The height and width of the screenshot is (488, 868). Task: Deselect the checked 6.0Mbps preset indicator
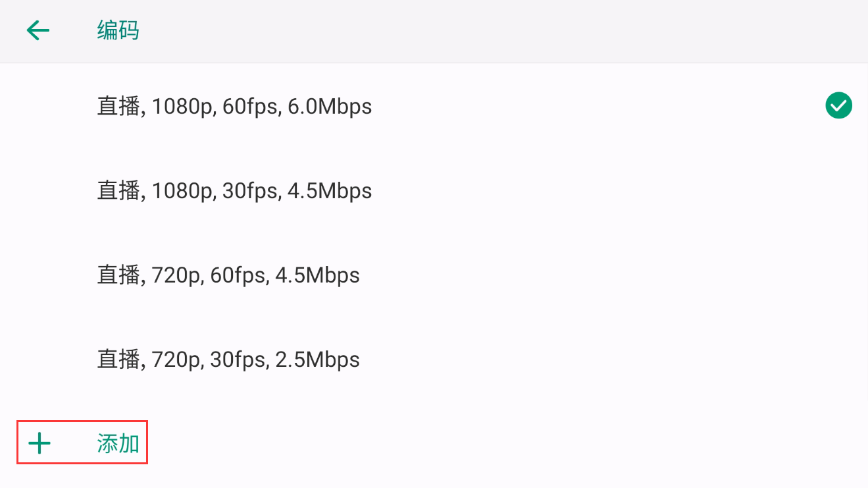point(838,105)
